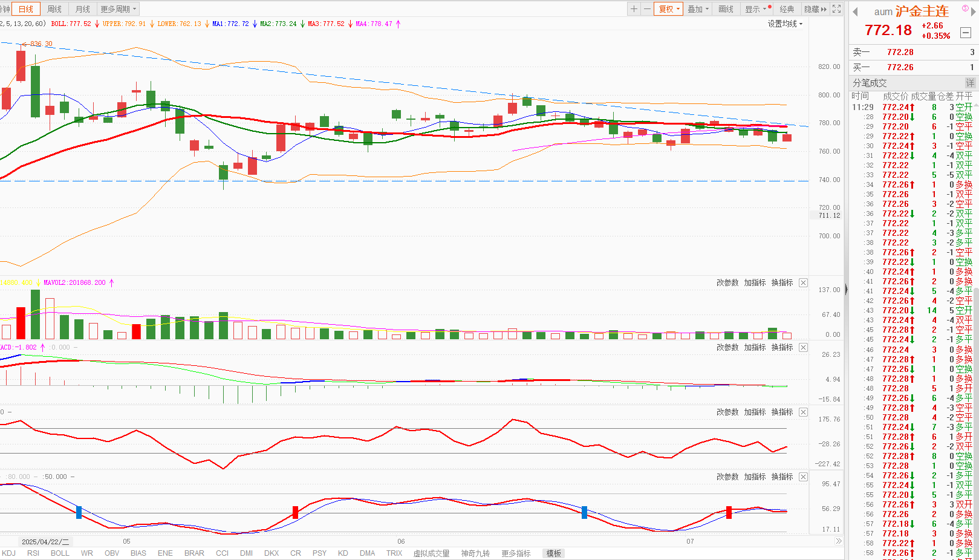Viewport: 979px width, 560px height.
Task: Click the 沪金主连 contract title
Action: point(922,11)
